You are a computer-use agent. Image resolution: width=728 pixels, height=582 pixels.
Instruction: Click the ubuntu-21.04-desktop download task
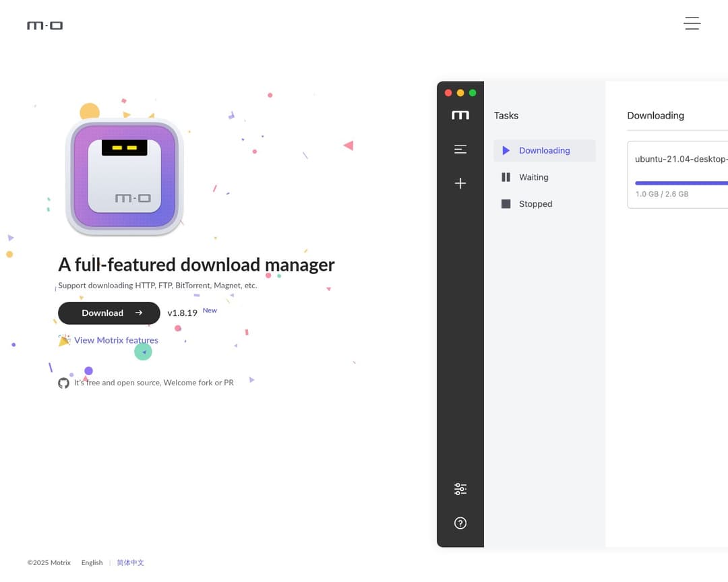677,174
